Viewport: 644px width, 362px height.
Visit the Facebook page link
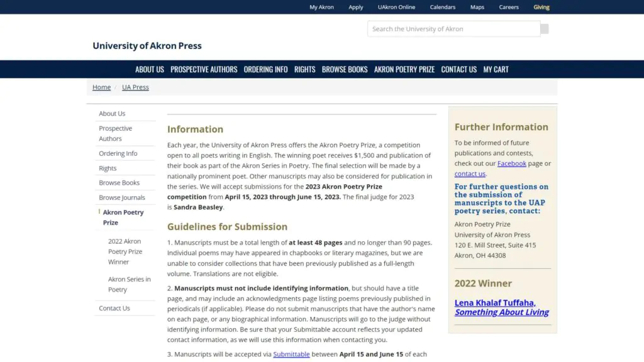pos(511,163)
